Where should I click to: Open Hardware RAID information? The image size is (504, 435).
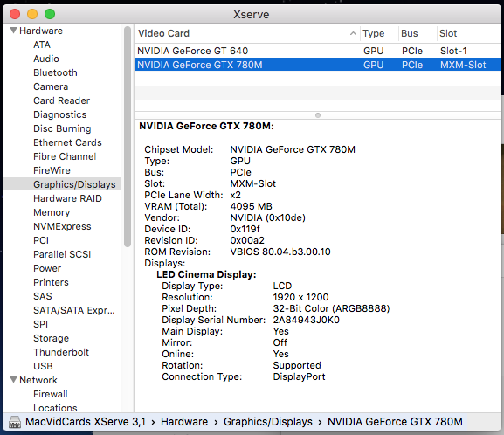tap(67, 198)
